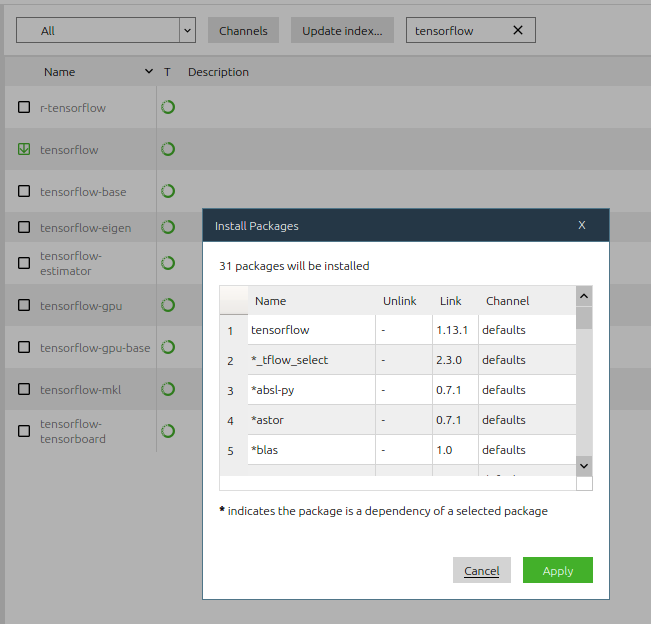The width and height of the screenshot is (651, 624).
Task: Click the dialog table scrollbar thumb
Action: pos(584,318)
